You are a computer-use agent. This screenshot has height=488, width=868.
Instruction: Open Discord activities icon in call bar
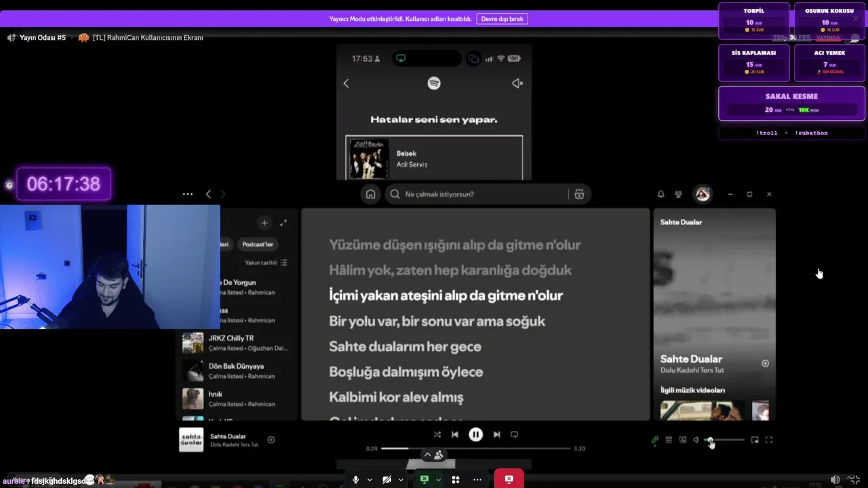(x=456, y=479)
